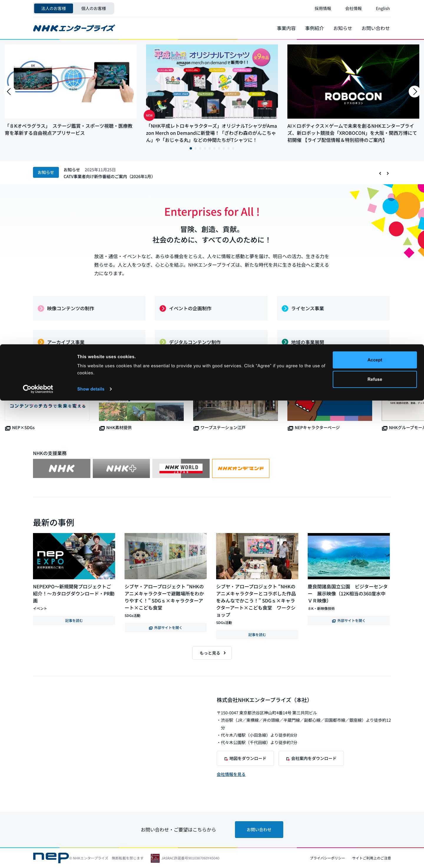Open ライセンス事業 business card
This screenshot has width=424, height=868.
point(333,308)
